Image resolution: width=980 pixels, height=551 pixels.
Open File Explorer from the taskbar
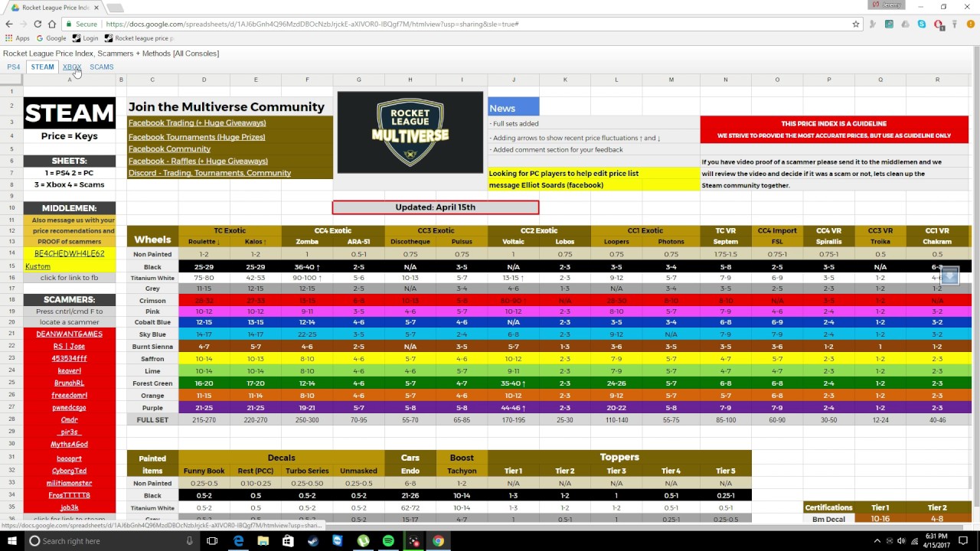coord(263,541)
